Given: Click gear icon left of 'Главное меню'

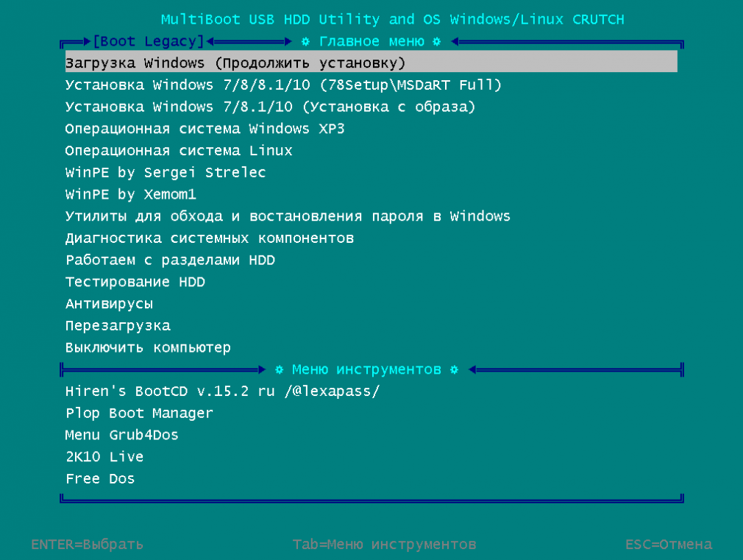Looking at the screenshot, I should (305, 42).
